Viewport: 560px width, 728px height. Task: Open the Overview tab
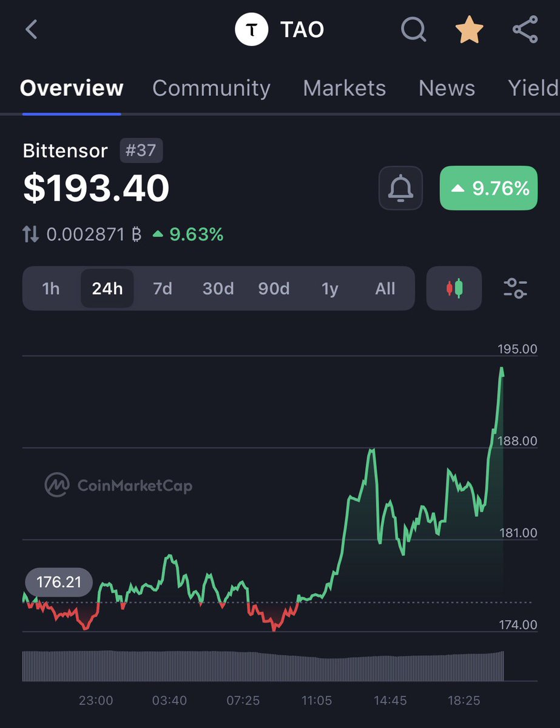click(72, 89)
